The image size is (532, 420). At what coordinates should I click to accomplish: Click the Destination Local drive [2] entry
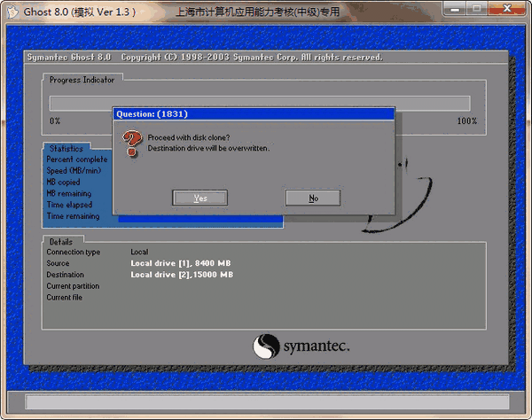tap(182, 275)
